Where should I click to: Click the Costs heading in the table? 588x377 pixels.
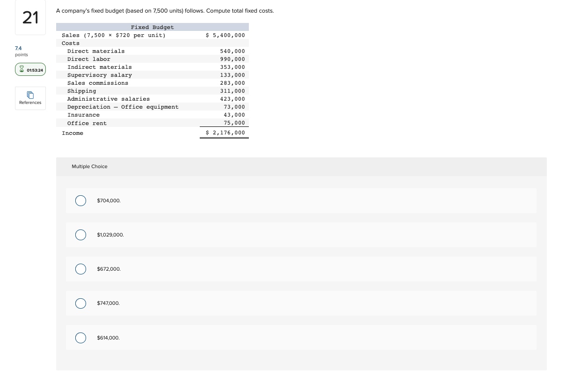click(x=71, y=43)
